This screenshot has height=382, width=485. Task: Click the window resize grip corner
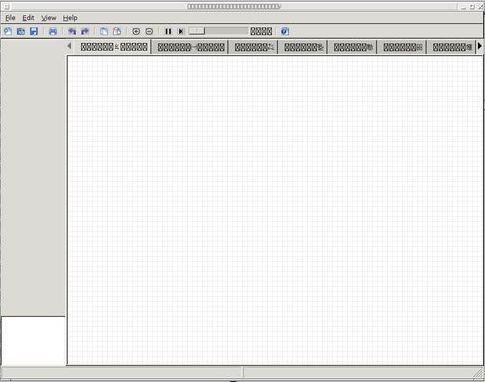click(479, 375)
